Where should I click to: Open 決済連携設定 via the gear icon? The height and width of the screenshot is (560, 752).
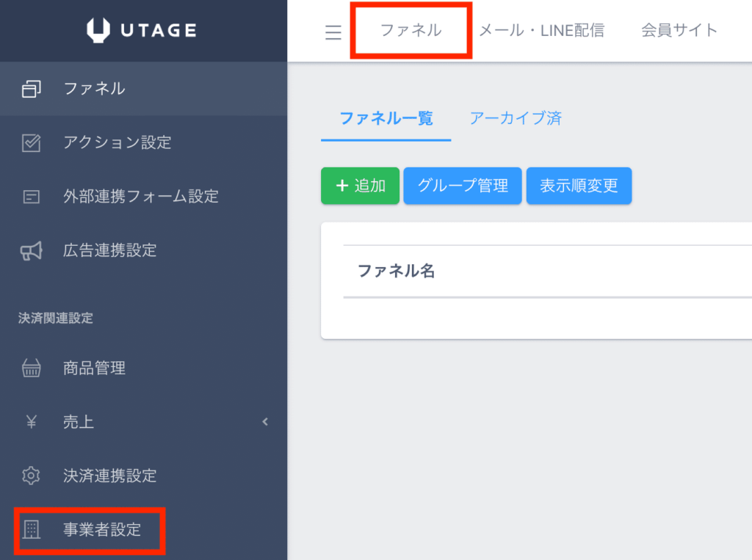(31, 476)
